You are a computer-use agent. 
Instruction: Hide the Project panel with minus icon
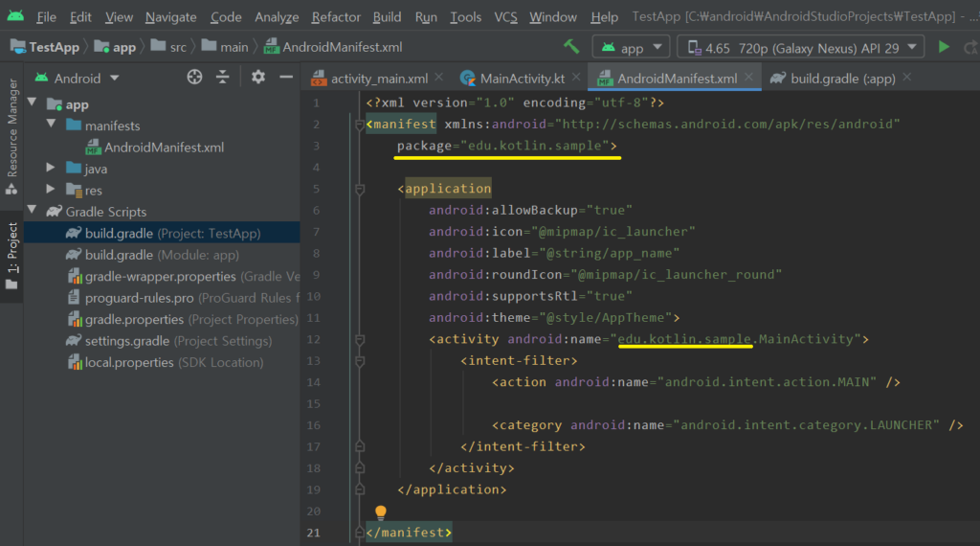(x=285, y=78)
